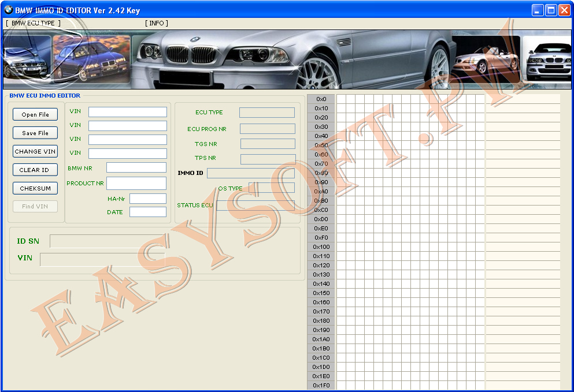Click the ECU PROG NR field
This screenshot has height=392, width=574.
267,129
